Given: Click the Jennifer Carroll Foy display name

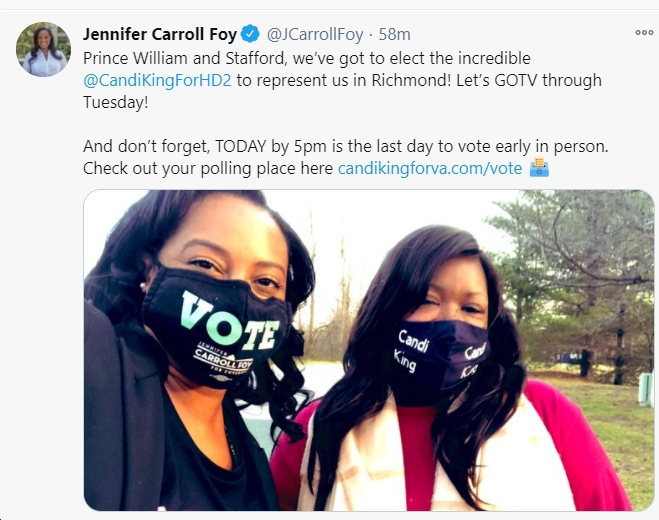Looking at the screenshot, I should coord(160,34).
